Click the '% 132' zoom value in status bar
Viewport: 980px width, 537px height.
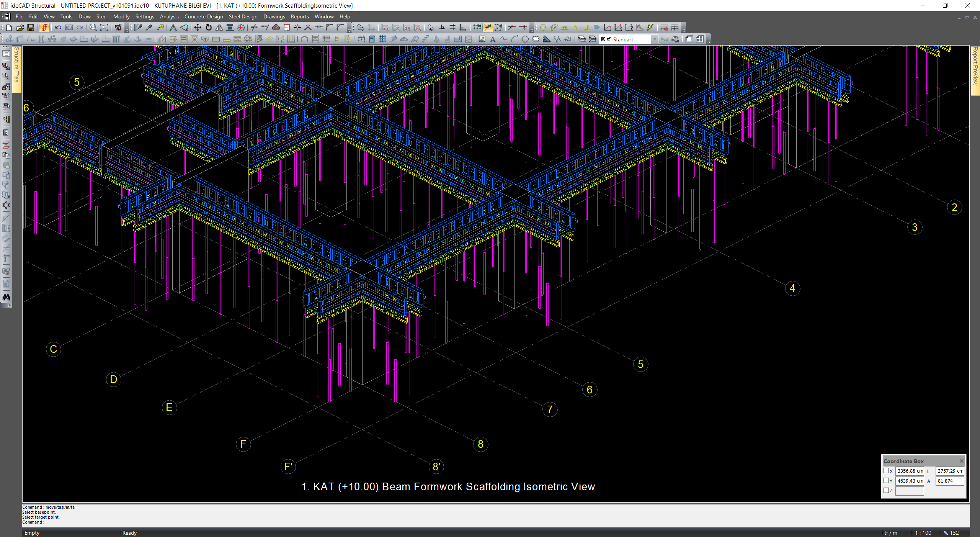coord(951,533)
